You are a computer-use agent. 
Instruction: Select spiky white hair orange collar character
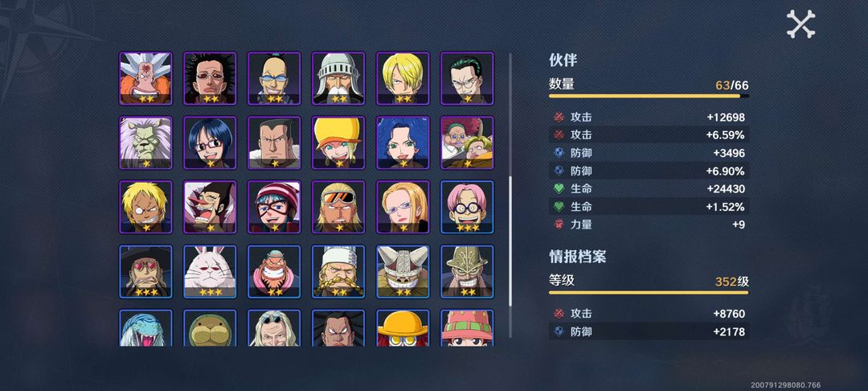(145, 79)
